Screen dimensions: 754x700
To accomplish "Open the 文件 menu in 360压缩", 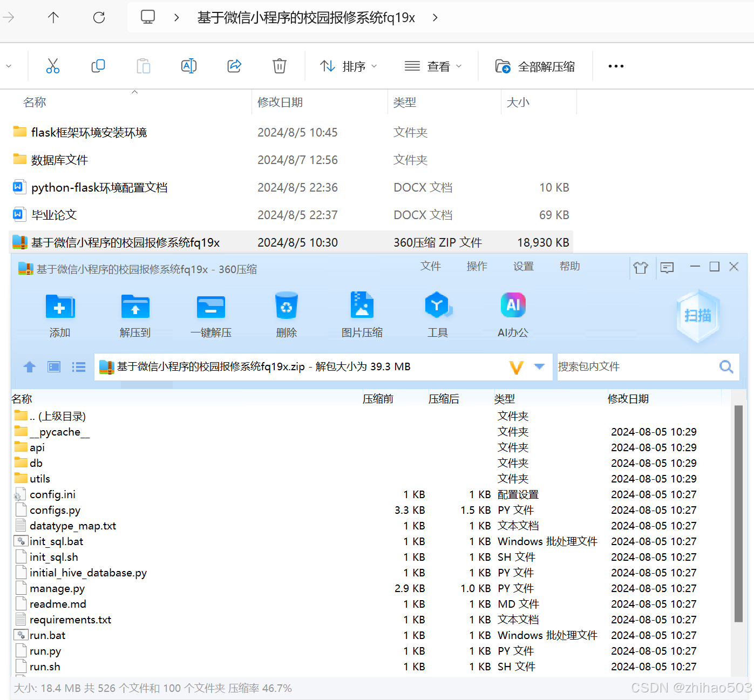I will point(430,266).
